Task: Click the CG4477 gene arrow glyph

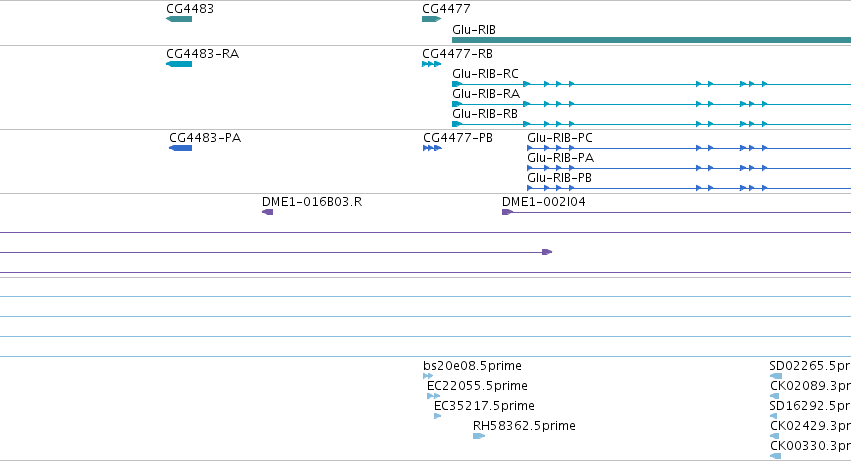Action: 431,19
